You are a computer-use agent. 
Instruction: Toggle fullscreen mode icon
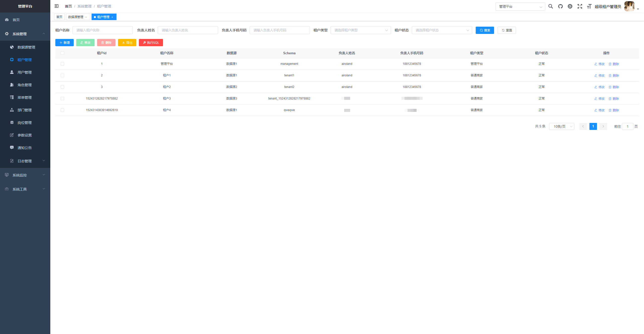580,6
